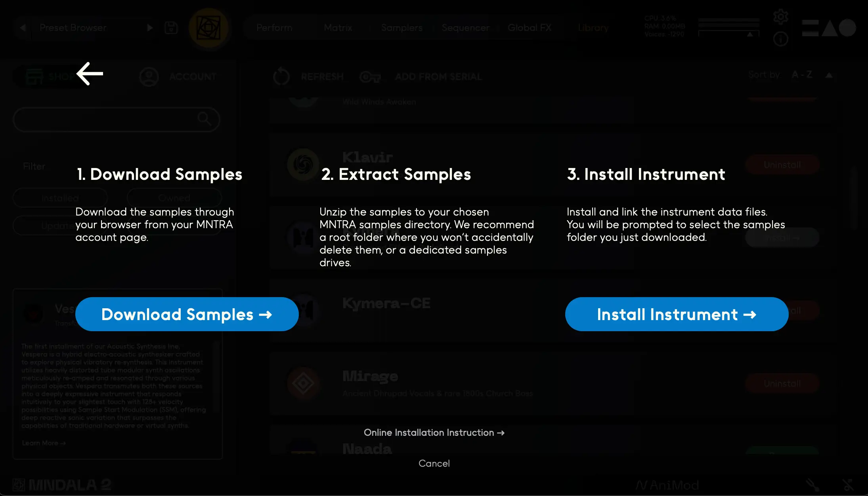Select next preset with right arrow
The width and height of the screenshot is (868, 496).
(x=150, y=28)
